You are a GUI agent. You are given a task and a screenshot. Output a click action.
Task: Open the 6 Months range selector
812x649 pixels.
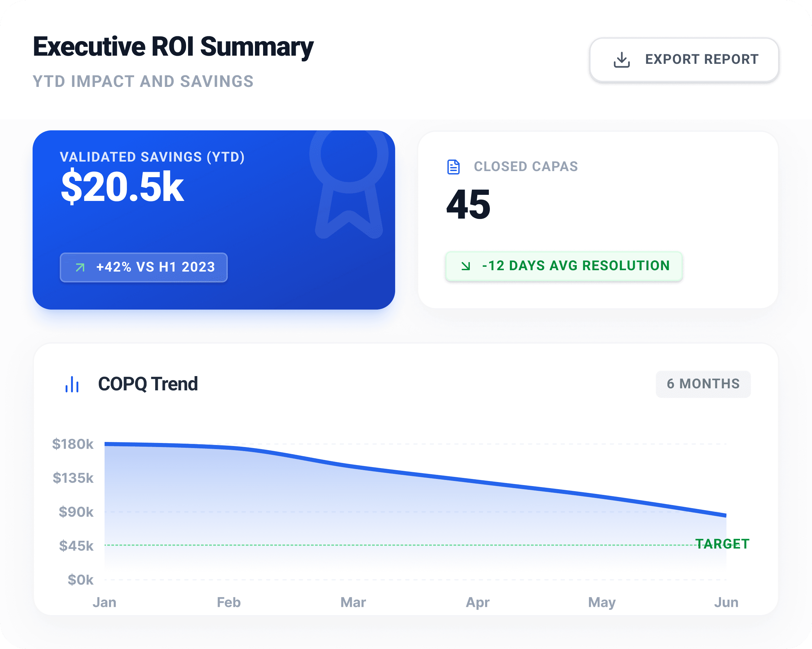tap(703, 384)
